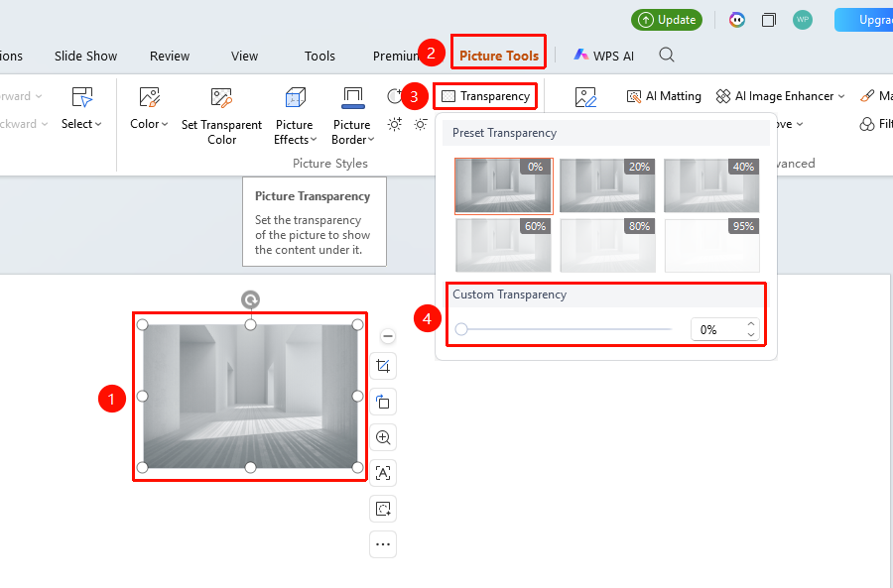The width and height of the screenshot is (893, 588).
Task: Choose the 20% transparency preset
Action: click(607, 186)
